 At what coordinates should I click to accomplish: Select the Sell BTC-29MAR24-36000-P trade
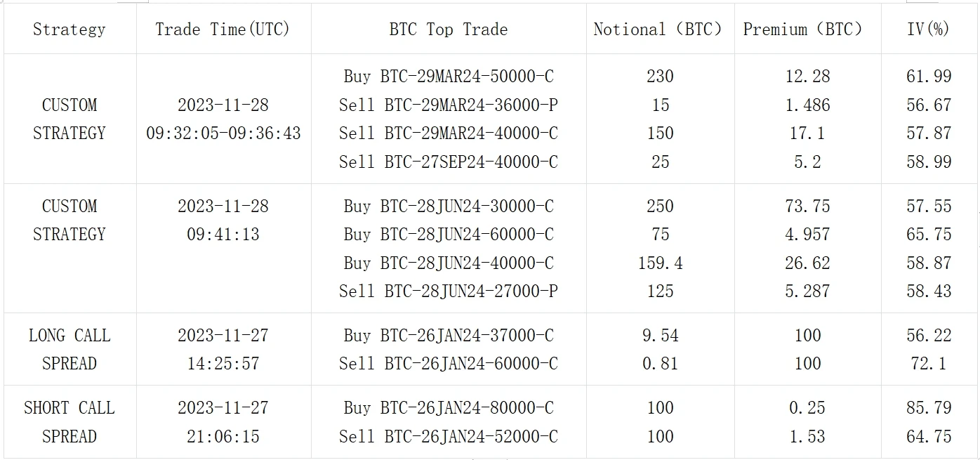[448, 105]
